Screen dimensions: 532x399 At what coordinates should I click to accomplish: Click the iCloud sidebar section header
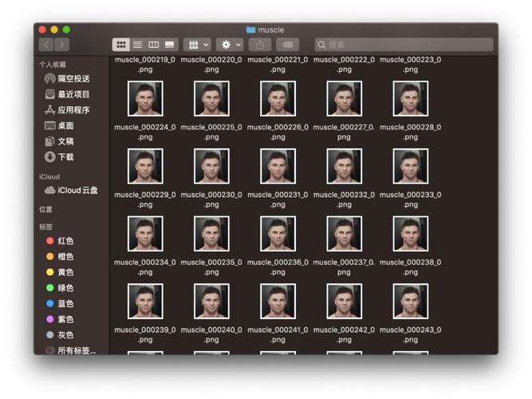(x=49, y=176)
